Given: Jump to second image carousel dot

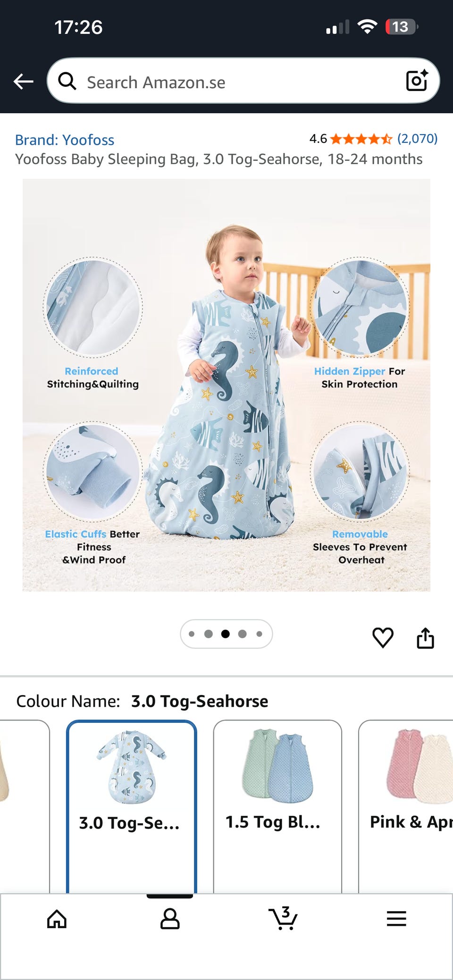Looking at the screenshot, I should click(208, 634).
